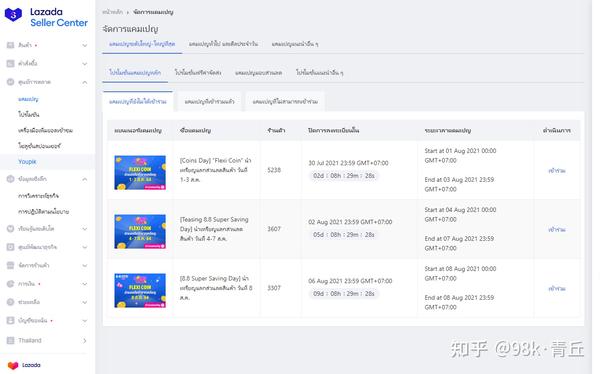Open the Thailand country selector arrow
600x374 pixels.
[85, 340]
